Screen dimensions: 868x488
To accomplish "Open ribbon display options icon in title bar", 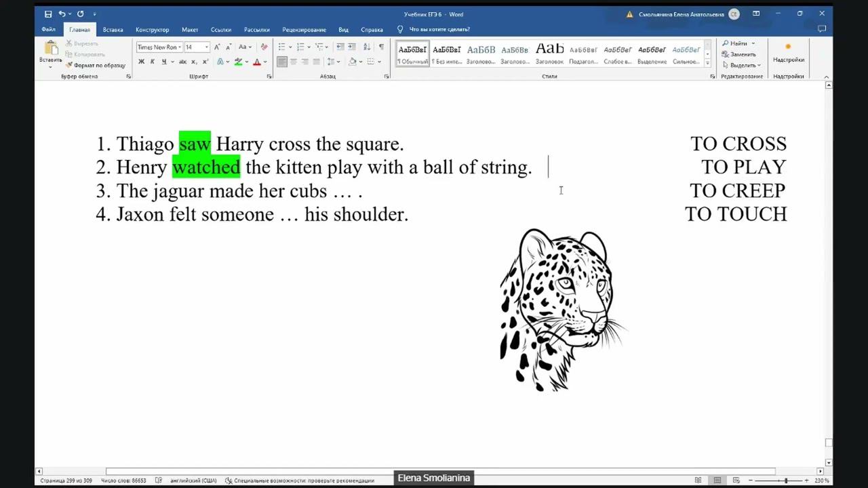I will coord(756,14).
